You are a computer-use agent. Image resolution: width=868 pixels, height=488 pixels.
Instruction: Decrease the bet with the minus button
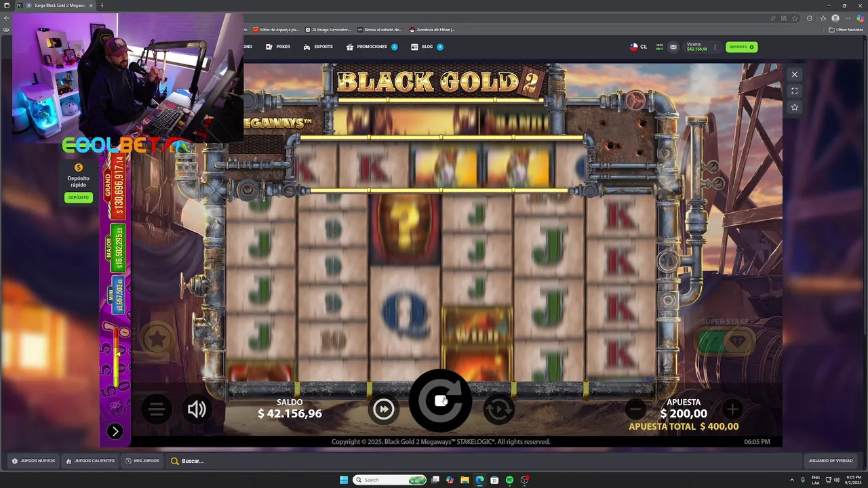tap(635, 409)
